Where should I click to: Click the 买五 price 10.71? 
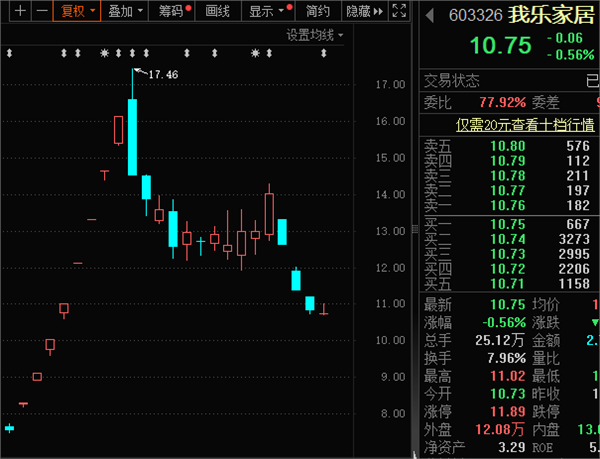[x=508, y=284]
